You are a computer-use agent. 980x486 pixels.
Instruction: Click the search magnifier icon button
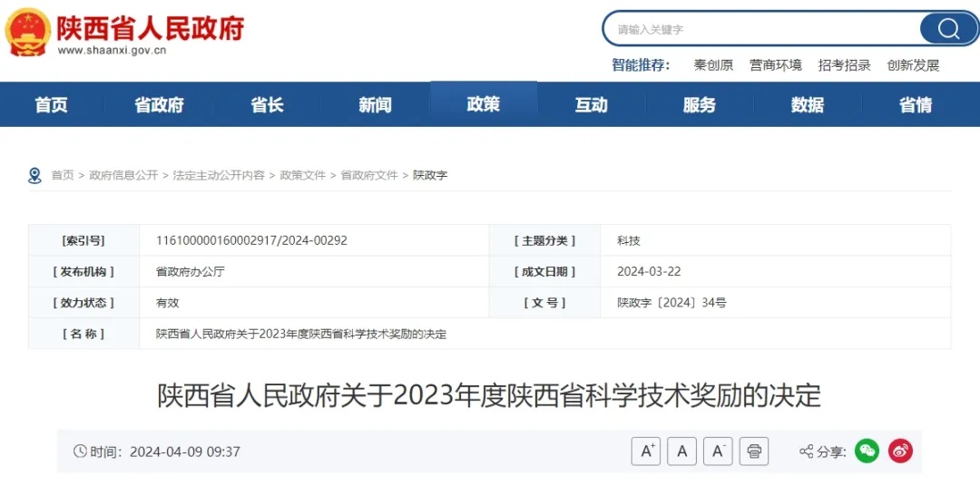click(948, 29)
